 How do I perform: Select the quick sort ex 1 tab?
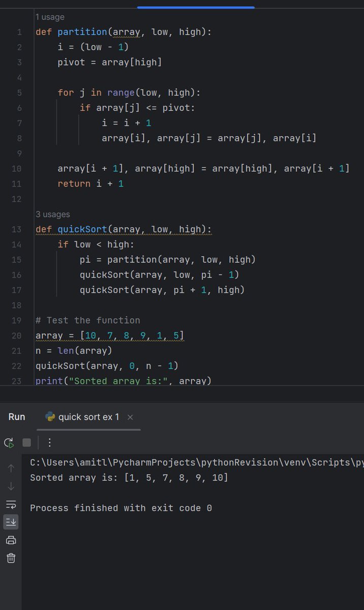tap(89, 417)
